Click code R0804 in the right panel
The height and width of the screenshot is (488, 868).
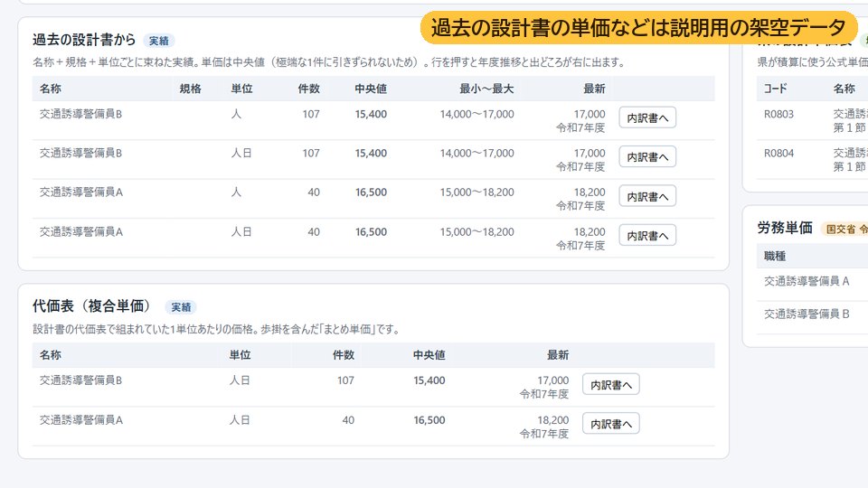pos(778,154)
